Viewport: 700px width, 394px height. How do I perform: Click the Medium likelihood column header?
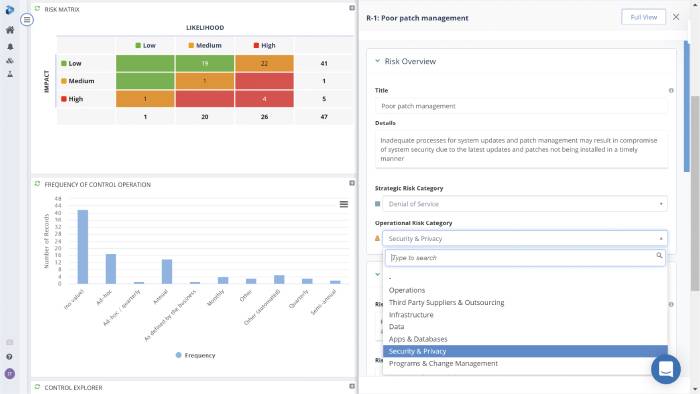point(204,46)
